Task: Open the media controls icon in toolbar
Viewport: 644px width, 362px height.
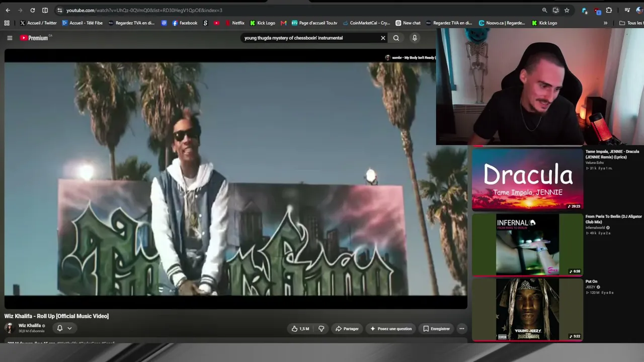Action: pos(627,10)
